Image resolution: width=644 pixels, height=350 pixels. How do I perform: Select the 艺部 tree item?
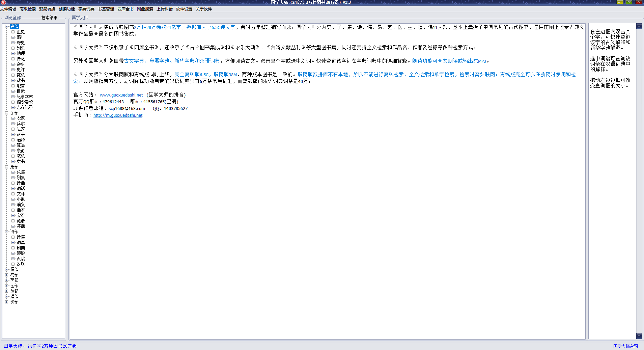tap(14, 280)
